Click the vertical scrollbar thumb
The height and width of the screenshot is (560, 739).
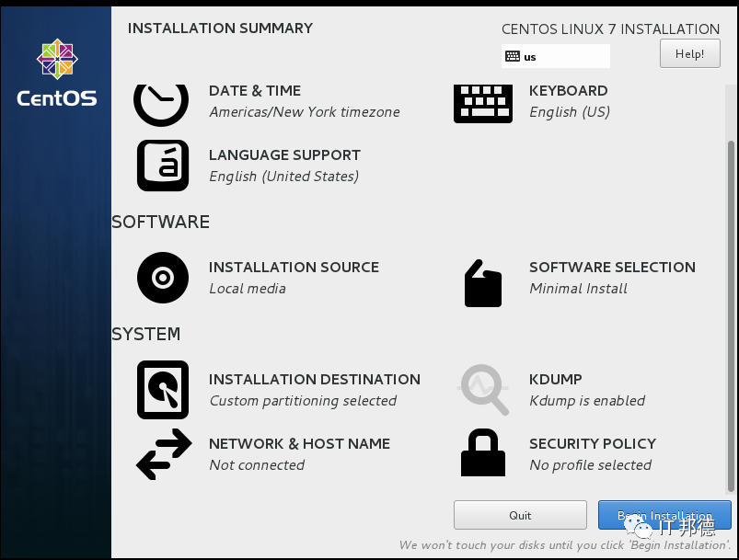point(731,315)
